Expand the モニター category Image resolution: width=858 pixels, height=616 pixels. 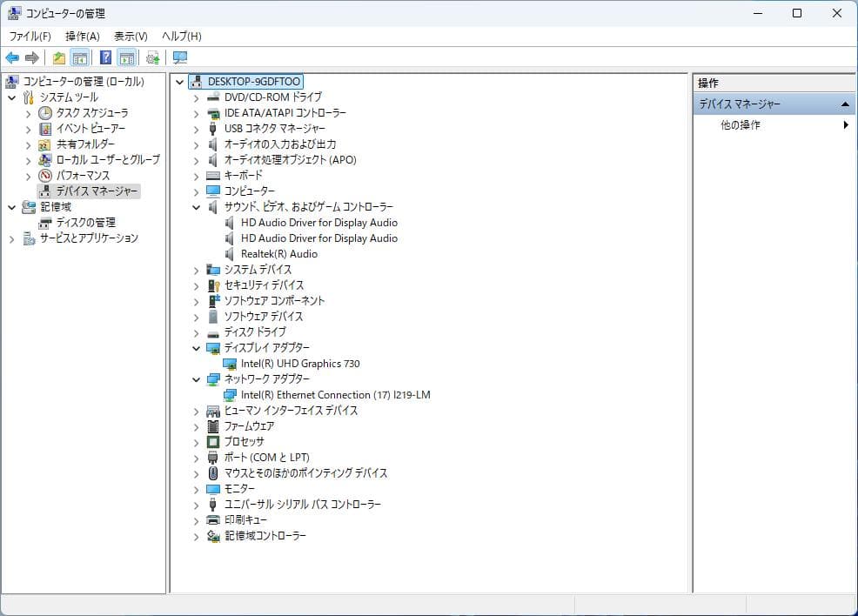click(x=195, y=488)
